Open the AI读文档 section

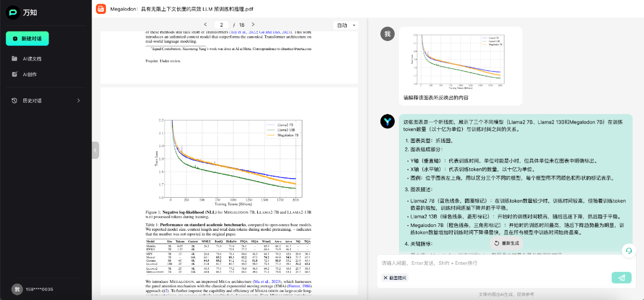tap(31, 59)
